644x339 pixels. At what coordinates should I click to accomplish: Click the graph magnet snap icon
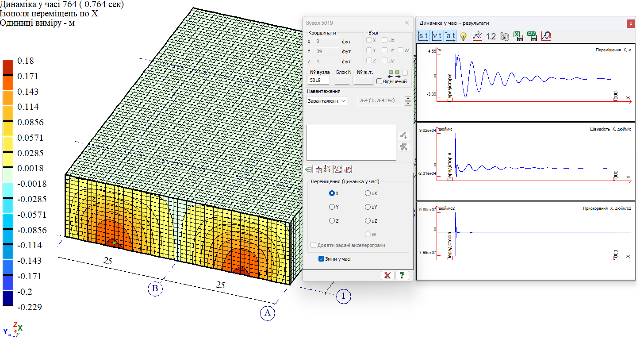pyautogui.click(x=546, y=37)
